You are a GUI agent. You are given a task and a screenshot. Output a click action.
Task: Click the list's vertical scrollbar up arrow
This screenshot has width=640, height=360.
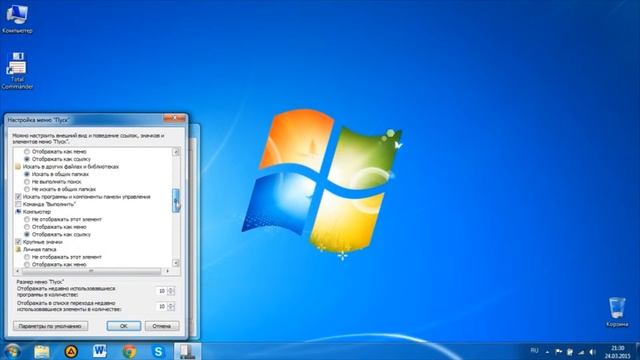click(x=176, y=152)
